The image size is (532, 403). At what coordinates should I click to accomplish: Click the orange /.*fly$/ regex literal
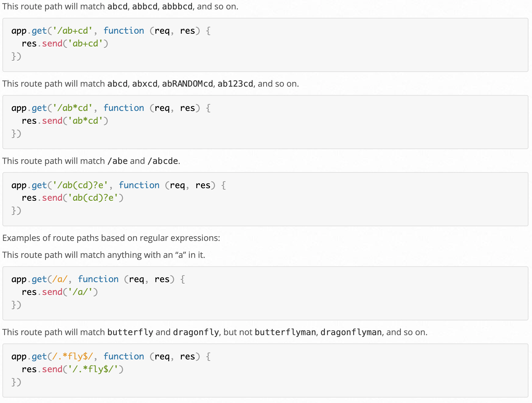[x=72, y=357]
